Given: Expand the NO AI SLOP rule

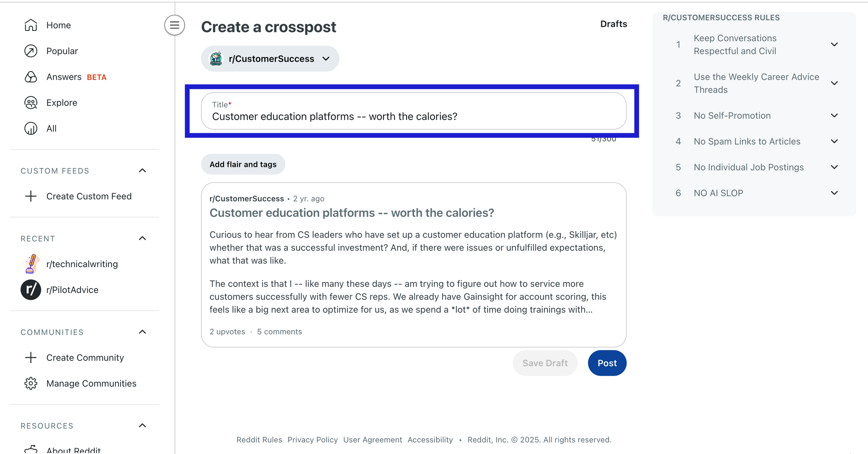Looking at the screenshot, I should coord(834,193).
